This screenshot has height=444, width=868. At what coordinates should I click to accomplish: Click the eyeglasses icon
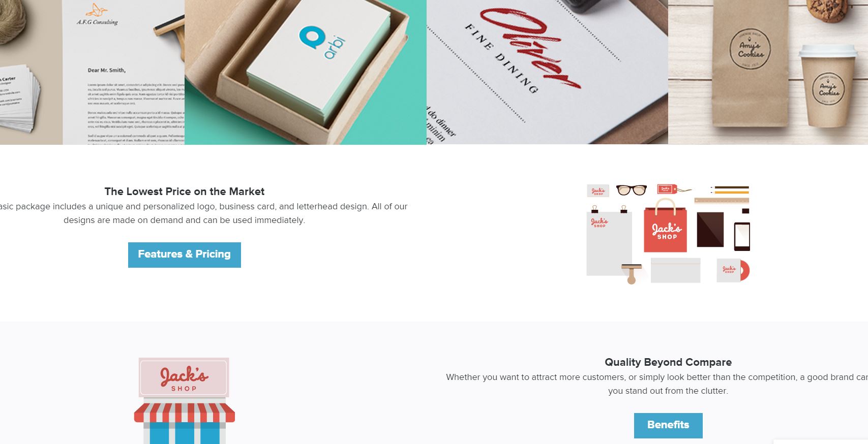coord(631,190)
